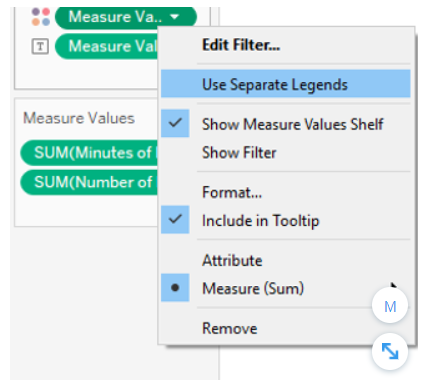The height and width of the screenshot is (383, 447).
Task: Toggle Include in Tooltip option
Action: (260, 221)
